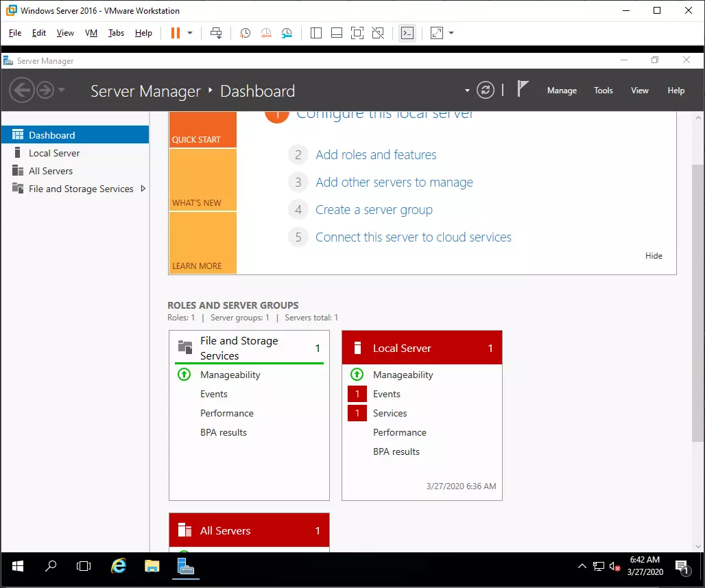The image size is (705, 588).
Task: Click Connect this server to cloud services
Action: pyautogui.click(x=414, y=237)
